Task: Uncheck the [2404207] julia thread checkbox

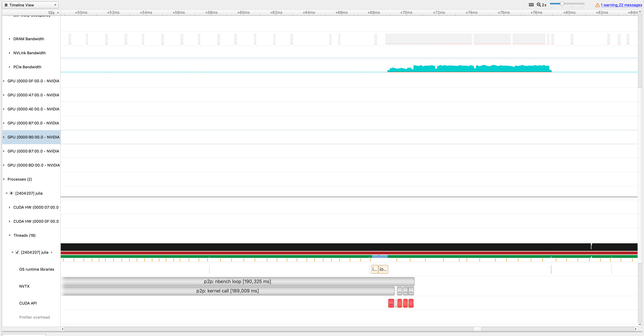Action: (17, 252)
